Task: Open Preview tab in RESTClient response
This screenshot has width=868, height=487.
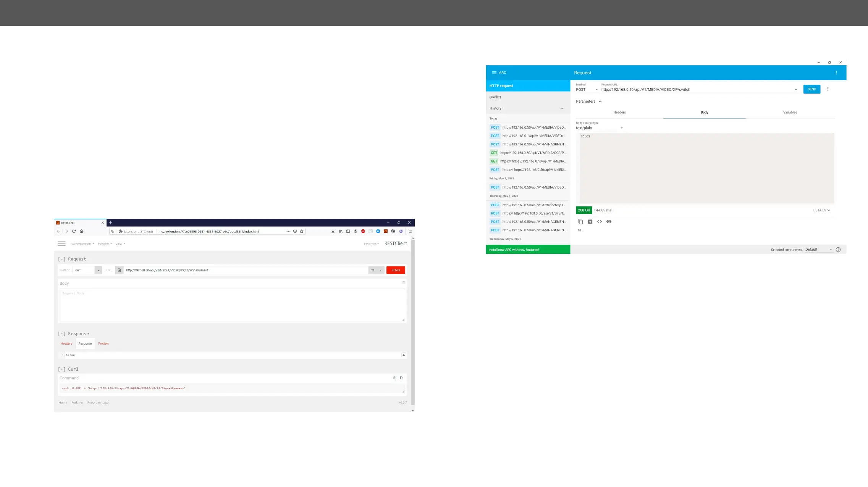Action: pos(103,343)
